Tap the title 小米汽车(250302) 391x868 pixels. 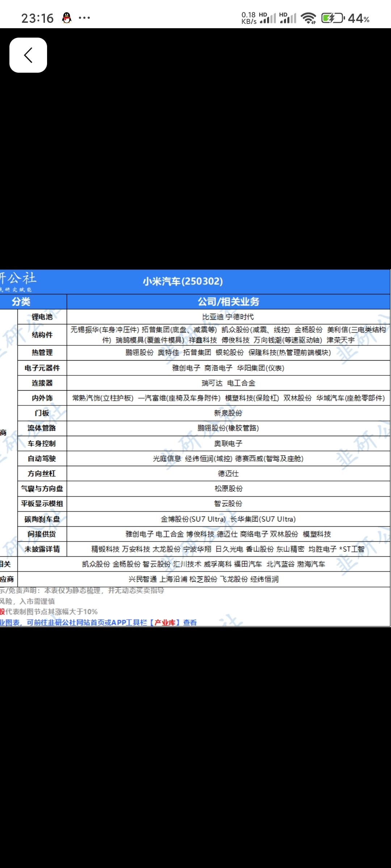click(183, 281)
